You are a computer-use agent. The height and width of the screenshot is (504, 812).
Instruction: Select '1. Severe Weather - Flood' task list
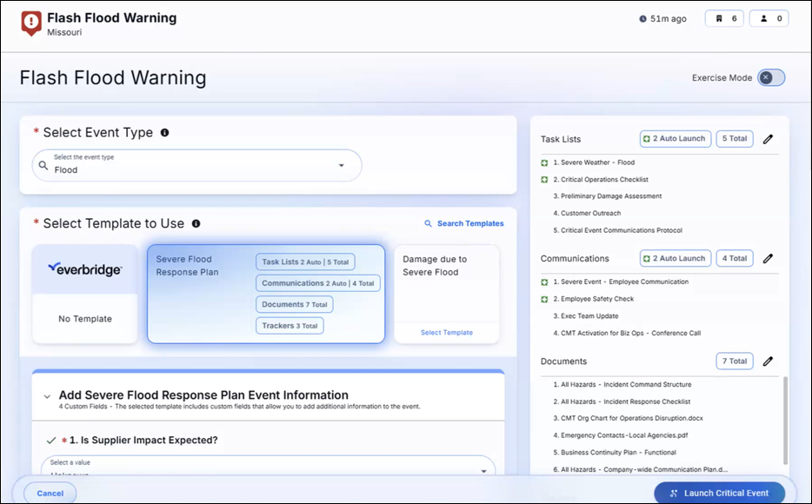pos(594,162)
